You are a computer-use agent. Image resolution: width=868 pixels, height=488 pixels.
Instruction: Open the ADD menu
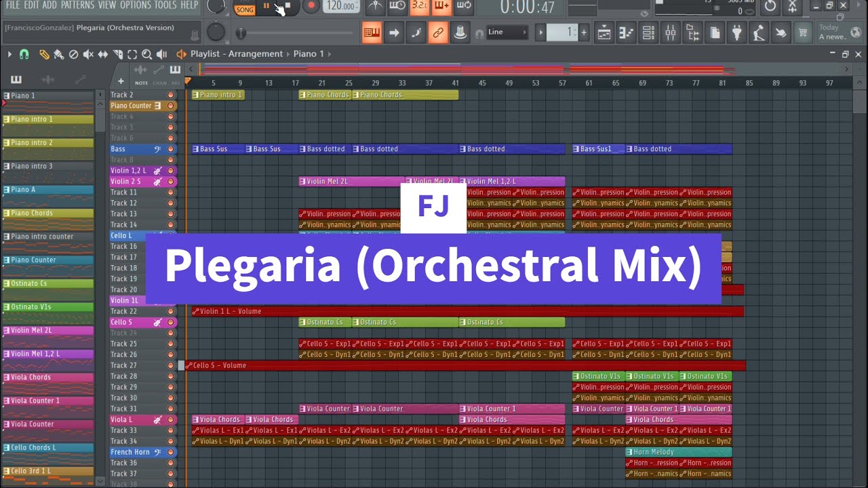pyautogui.click(x=50, y=5)
